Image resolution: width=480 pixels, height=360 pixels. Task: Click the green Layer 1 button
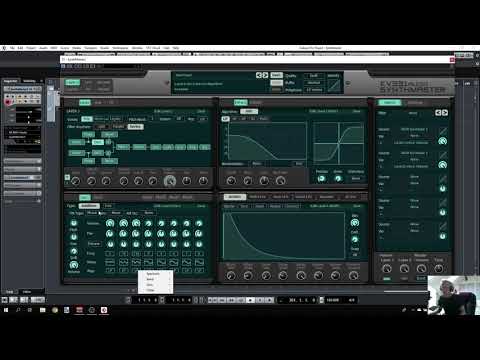[72, 82]
